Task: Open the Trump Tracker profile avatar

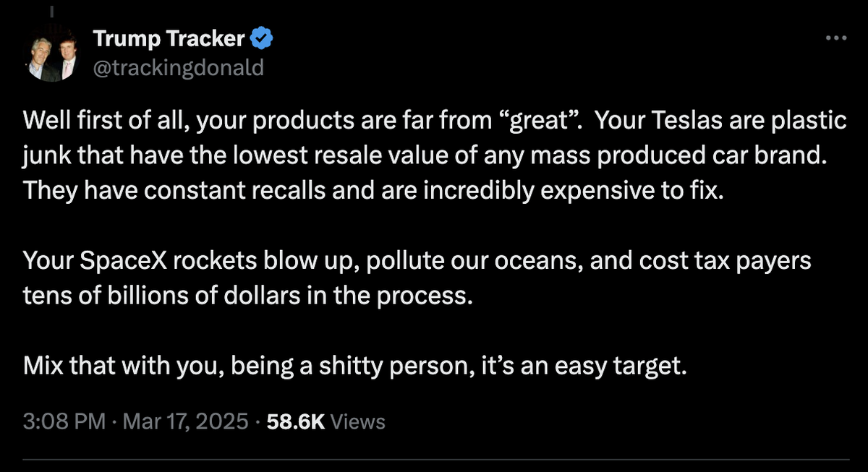Action: coord(53,58)
